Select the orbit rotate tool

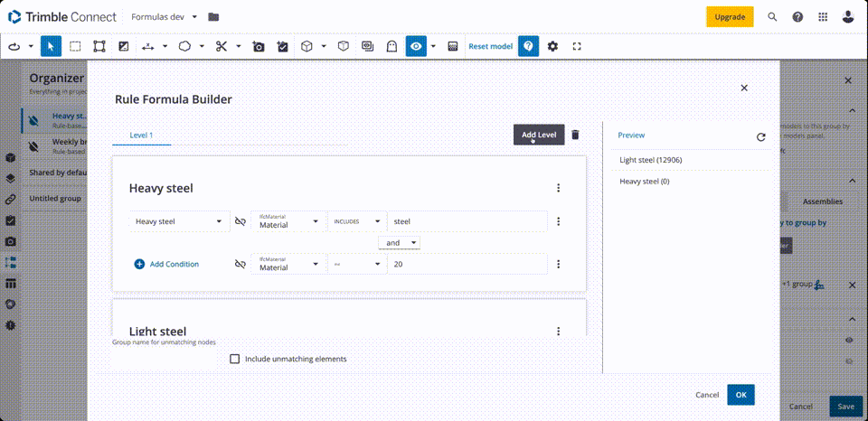tap(14, 46)
